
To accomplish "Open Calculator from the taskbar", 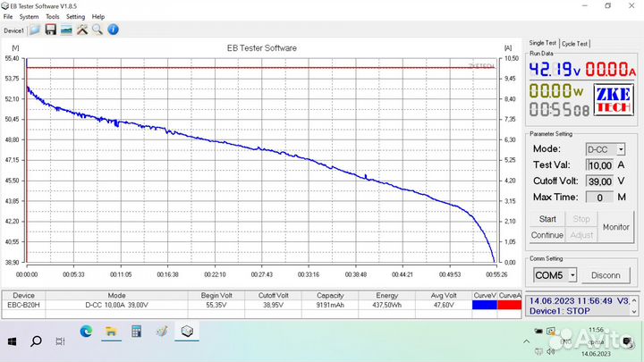I will pos(137,332).
